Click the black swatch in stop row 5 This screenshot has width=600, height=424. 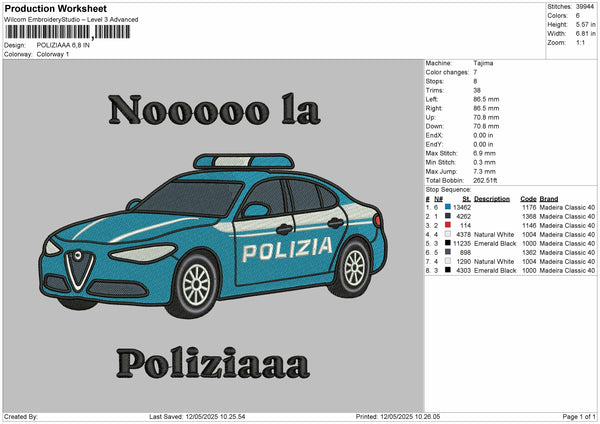pyautogui.click(x=448, y=243)
